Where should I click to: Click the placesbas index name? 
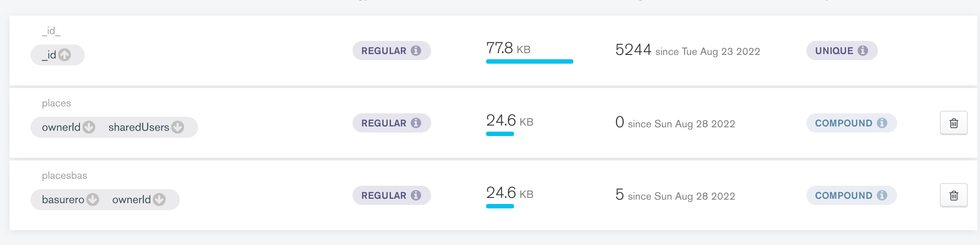[x=65, y=176]
